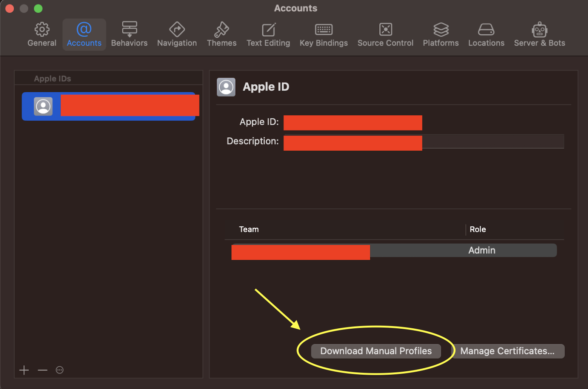The image size is (588, 389).
Task: Open the account actions ellipsis menu
Action: [60, 370]
